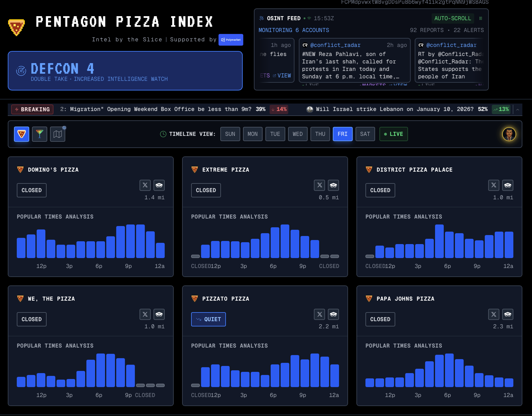Click "92 REPORTS" counter text
The width and height of the screenshot is (532, 416).
[x=427, y=30]
